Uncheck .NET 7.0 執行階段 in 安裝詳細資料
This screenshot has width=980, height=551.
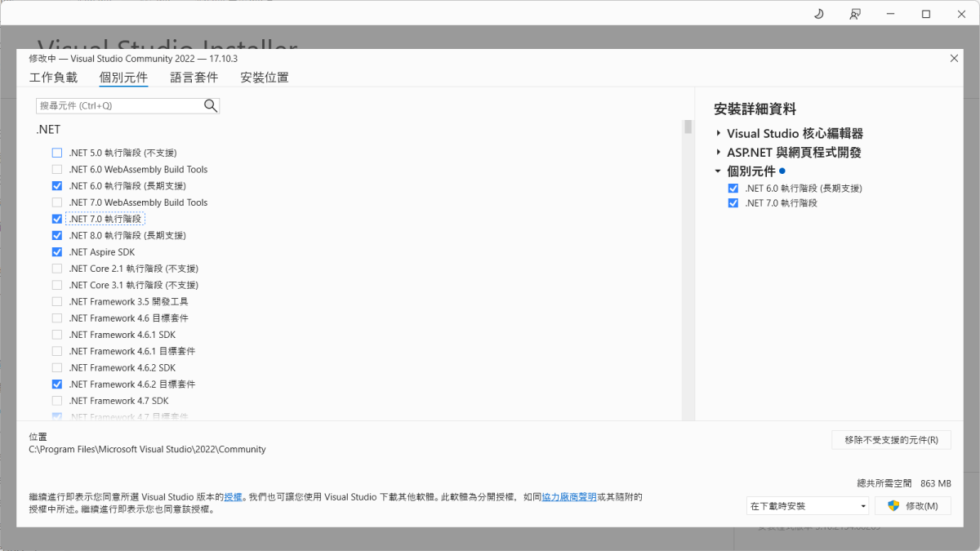coord(733,202)
